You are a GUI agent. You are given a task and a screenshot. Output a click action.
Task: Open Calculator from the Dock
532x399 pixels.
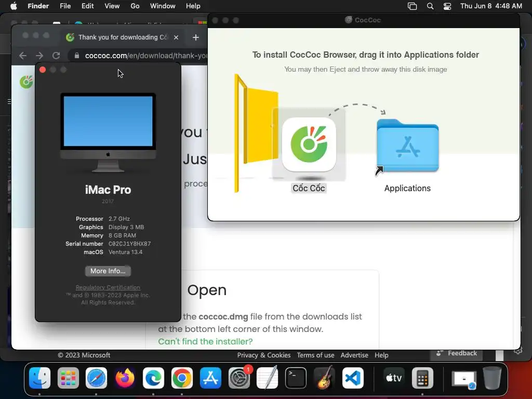422,378
